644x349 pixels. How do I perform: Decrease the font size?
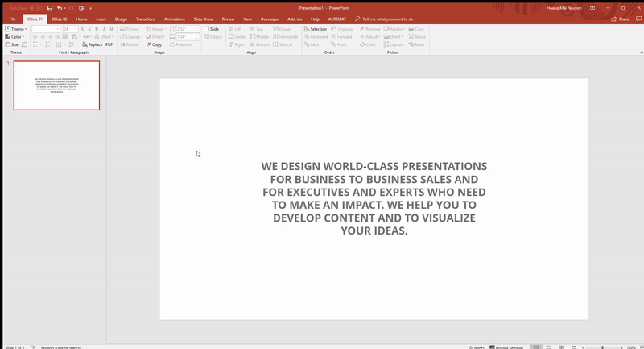[x=89, y=29]
